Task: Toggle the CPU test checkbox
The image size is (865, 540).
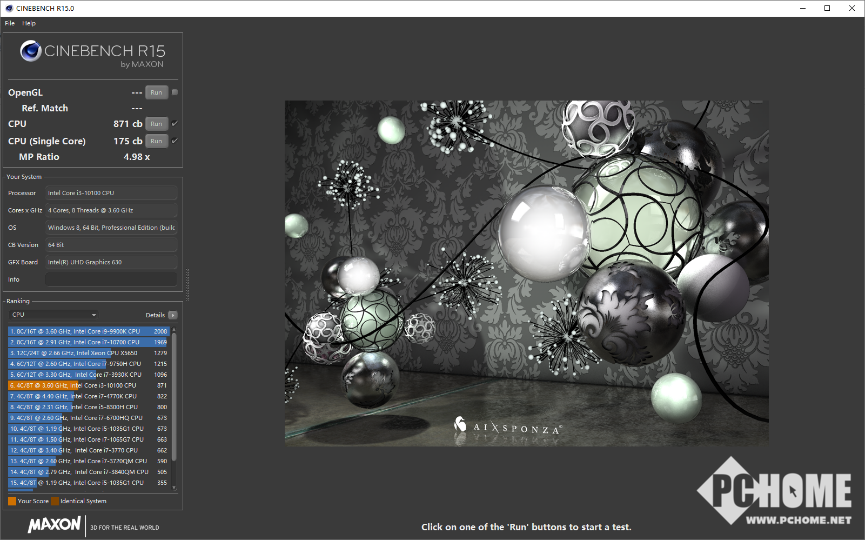Action: (x=175, y=124)
